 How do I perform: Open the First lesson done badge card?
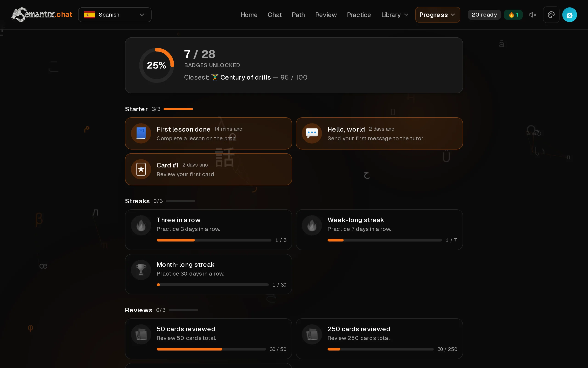209,133
